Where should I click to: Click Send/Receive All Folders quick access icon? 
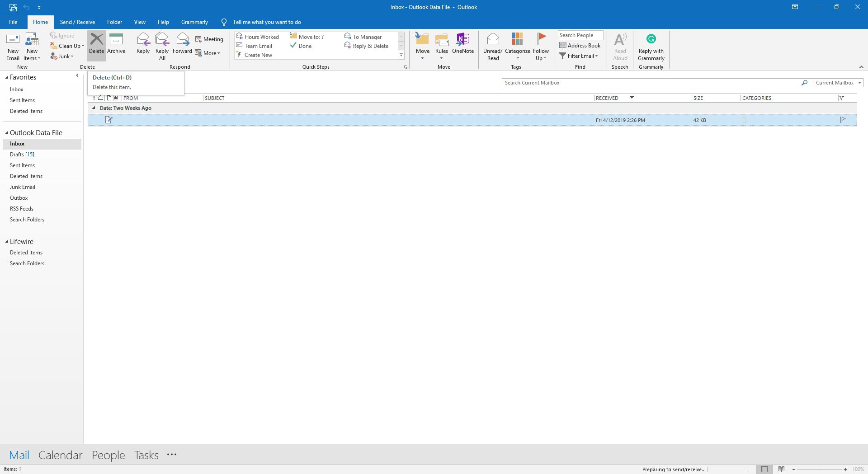pyautogui.click(x=13, y=7)
